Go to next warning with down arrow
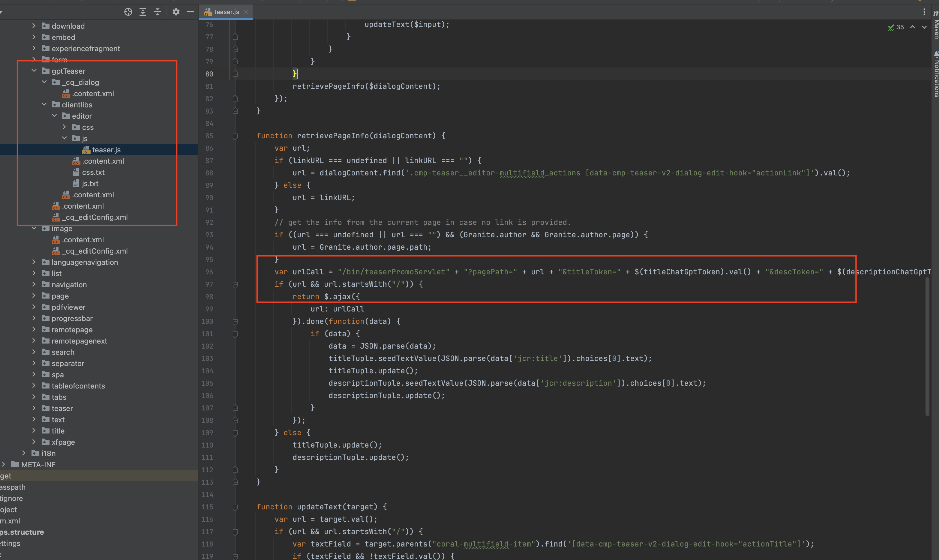The height and width of the screenshot is (560, 939). click(x=924, y=27)
